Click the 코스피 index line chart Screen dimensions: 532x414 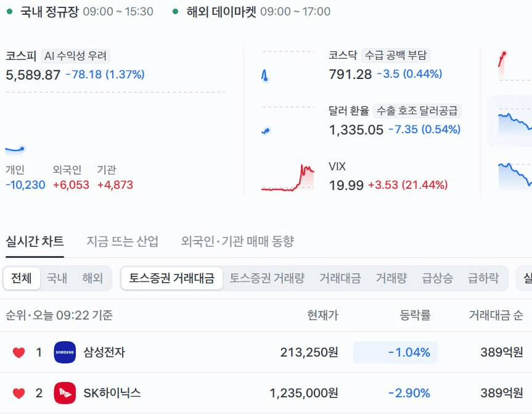(15, 149)
